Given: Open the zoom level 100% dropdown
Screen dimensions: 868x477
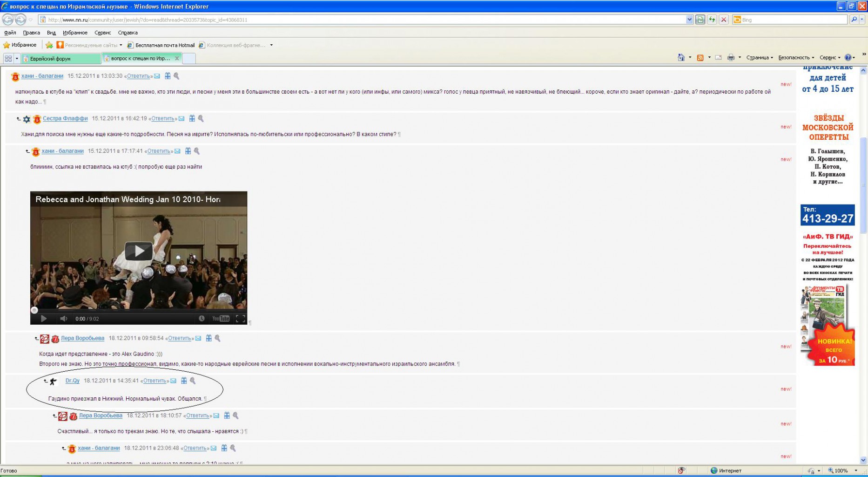Looking at the screenshot, I should tap(856, 470).
